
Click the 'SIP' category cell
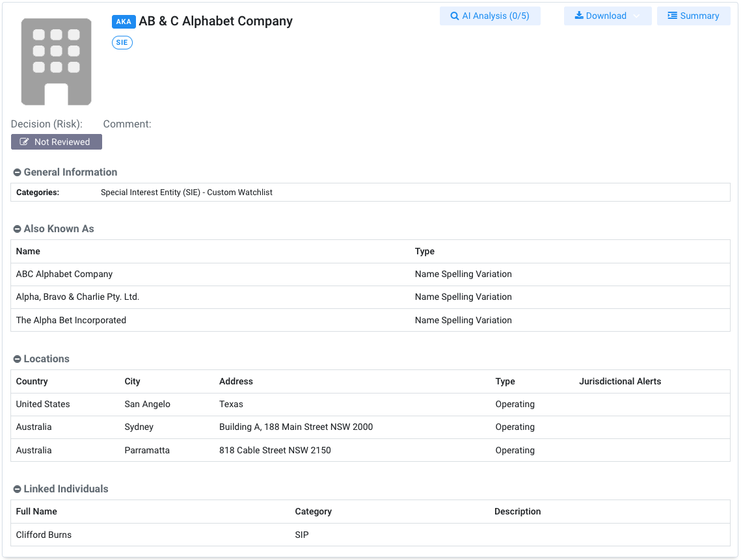[x=302, y=535]
